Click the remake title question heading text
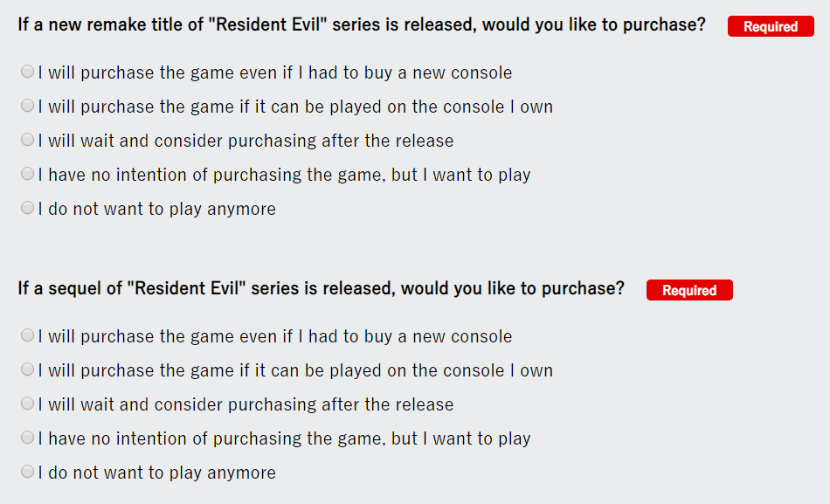This screenshot has width=830, height=504. pyautogui.click(x=362, y=24)
